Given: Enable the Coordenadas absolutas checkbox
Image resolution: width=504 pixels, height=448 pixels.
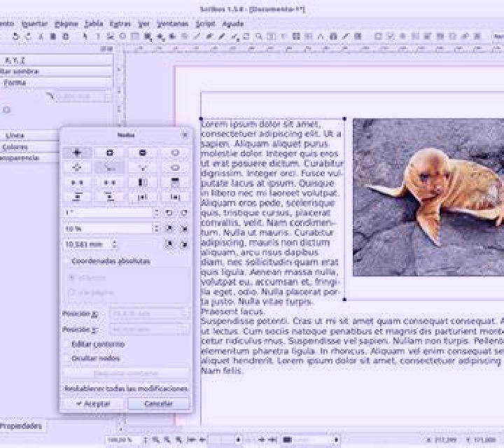Looking at the screenshot, I should [67, 261].
